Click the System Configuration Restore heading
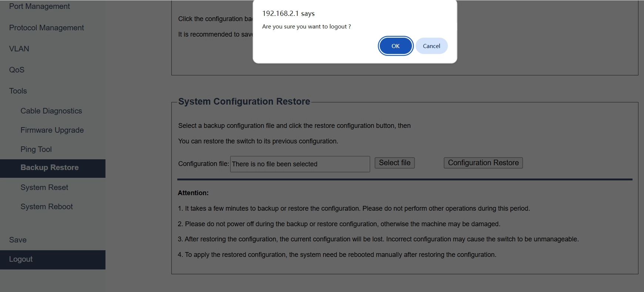 click(x=244, y=101)
